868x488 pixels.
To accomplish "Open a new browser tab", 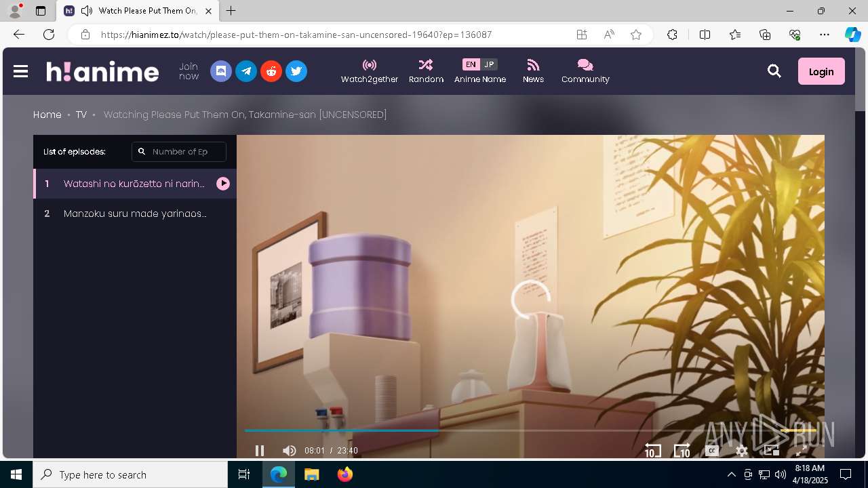I will pyautogui.click(x=231, y=11).
